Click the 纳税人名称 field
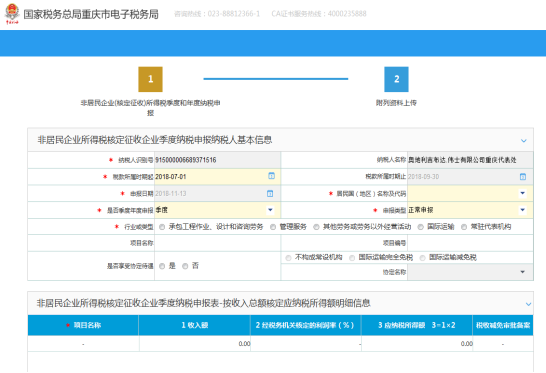Screen dimensions: 546x373 (470, 160)
